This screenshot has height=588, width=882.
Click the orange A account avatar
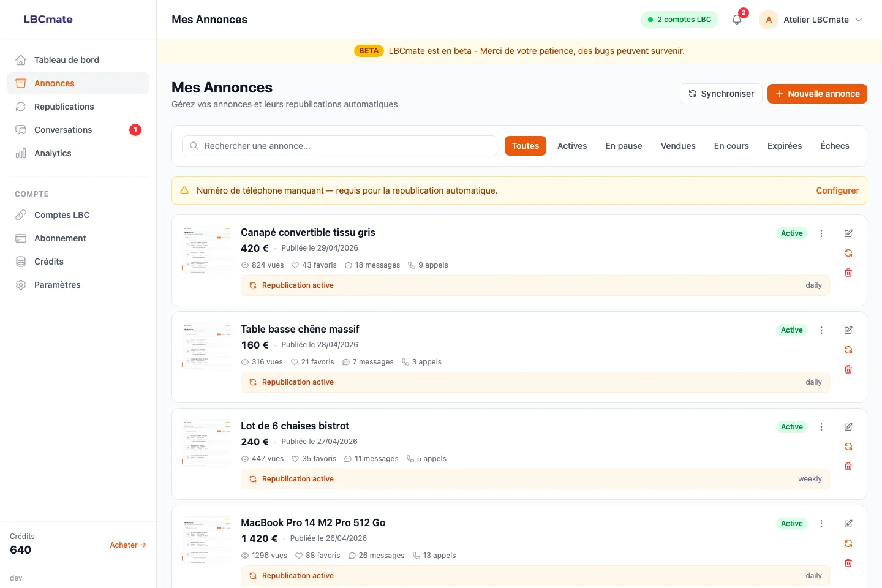(769, 20)
